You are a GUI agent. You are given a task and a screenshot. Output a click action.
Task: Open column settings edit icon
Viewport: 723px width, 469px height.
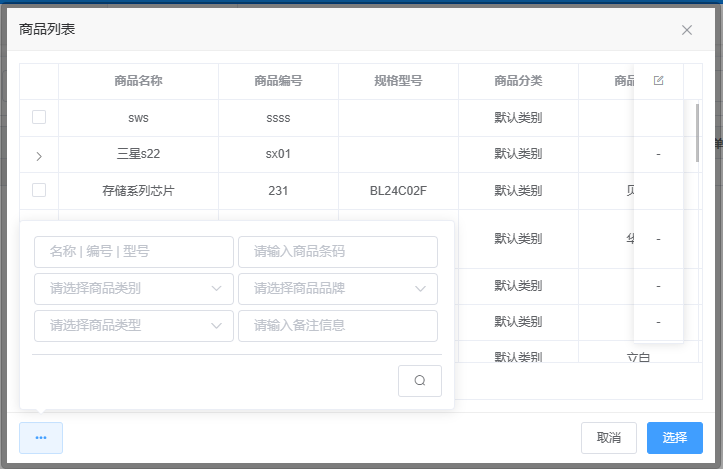[x=658, y=81]
